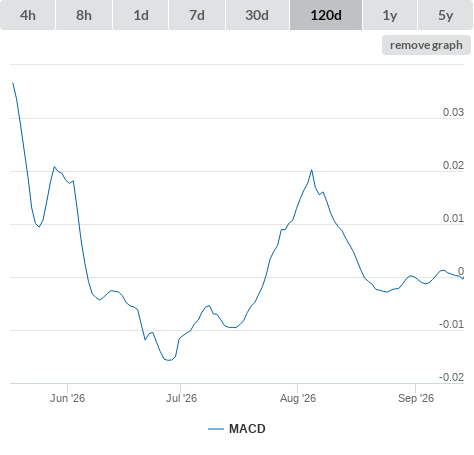Click the Jun '26 axis label
The image size is (474, 455).
(x=67, y=398)
